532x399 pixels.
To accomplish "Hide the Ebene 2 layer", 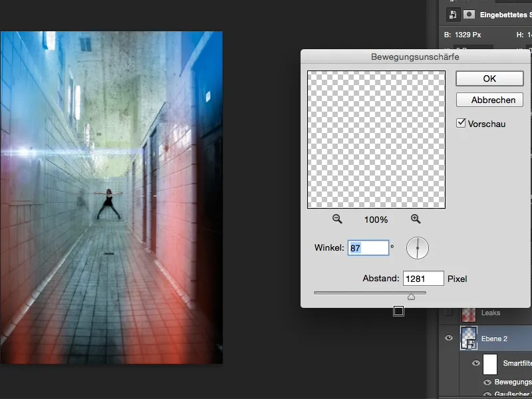I will pos(450,338).
